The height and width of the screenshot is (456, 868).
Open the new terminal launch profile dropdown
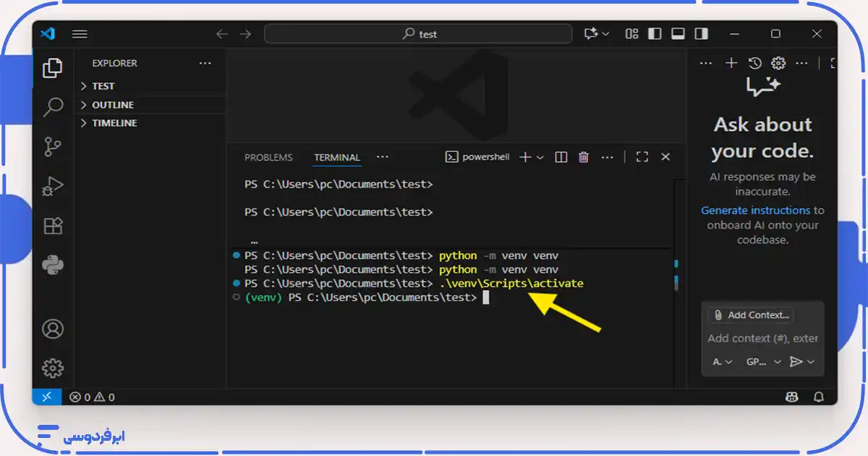540,157
